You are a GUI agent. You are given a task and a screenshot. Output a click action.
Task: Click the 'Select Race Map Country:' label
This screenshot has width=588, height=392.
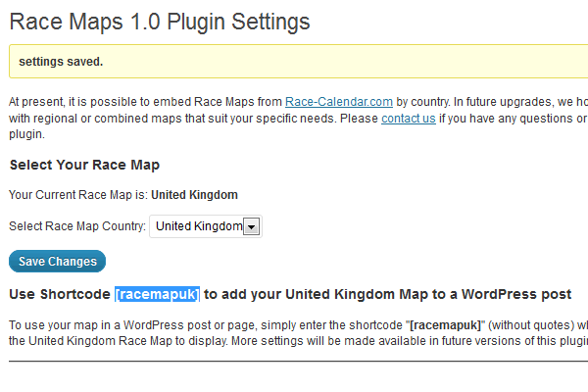pyautogui.click(x=77, y=226)
